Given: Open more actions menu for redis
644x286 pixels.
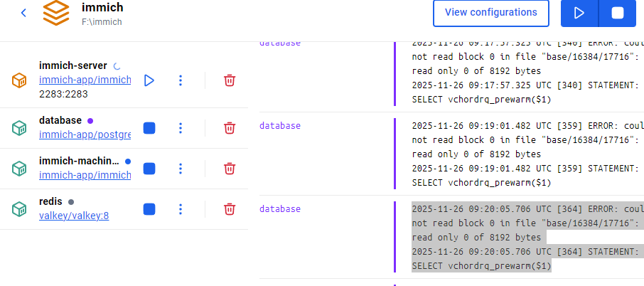Looking at the screenshot, I should coord(181,209).
